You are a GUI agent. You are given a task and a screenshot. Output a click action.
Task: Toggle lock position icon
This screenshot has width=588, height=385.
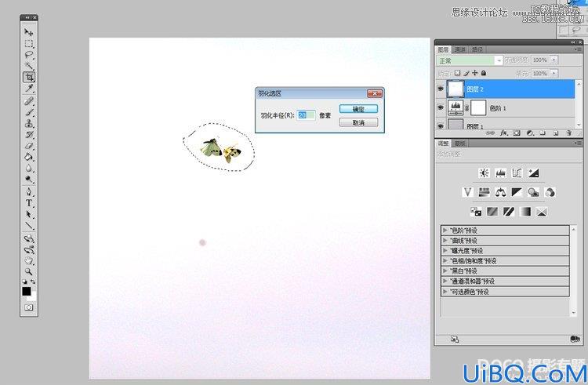click(475, 73)
